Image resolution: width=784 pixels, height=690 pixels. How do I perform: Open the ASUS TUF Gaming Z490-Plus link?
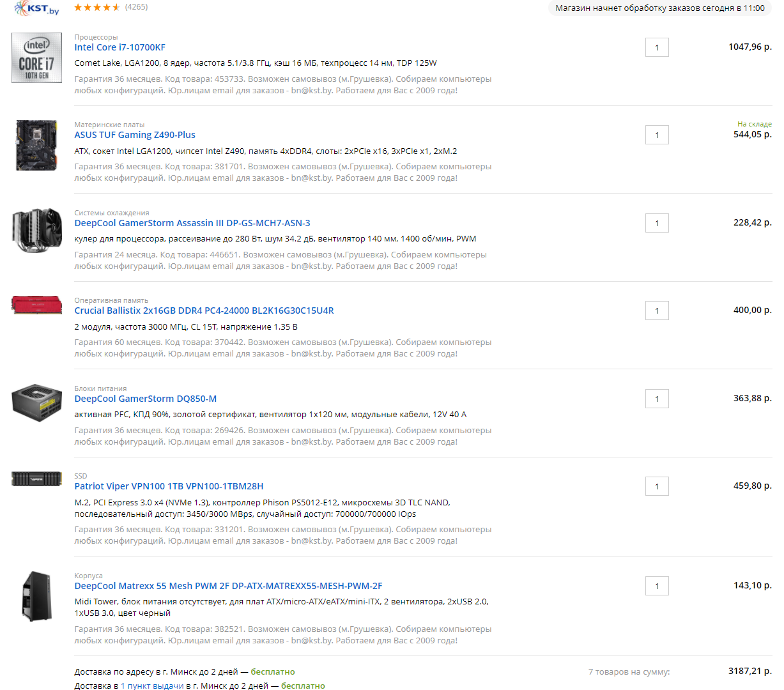[135, 135]
